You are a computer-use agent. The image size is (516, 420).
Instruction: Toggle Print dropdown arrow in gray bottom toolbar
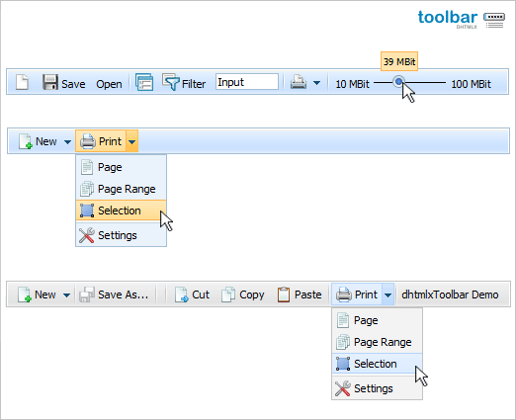coord(388,294)
